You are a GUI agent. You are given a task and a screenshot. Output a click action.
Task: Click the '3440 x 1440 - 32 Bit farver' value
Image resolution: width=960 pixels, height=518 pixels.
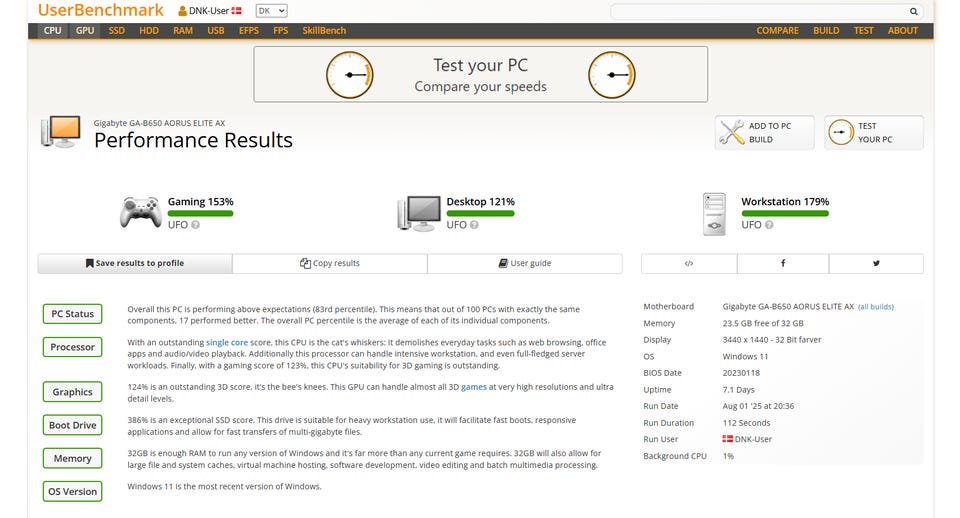(772, 340)
